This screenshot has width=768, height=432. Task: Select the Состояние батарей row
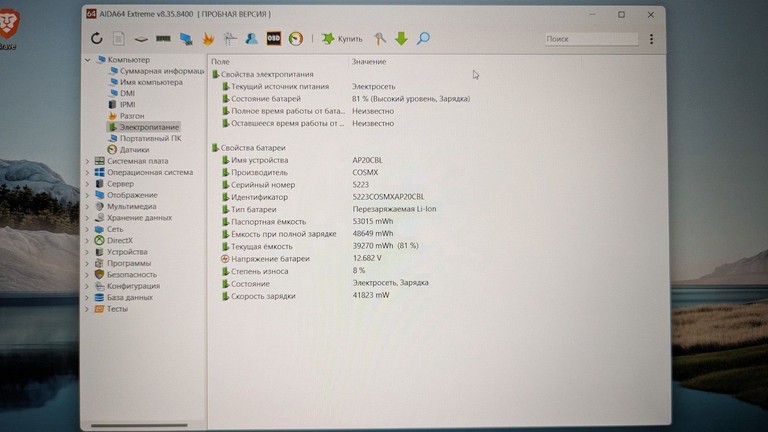click(x=346, y=98)
